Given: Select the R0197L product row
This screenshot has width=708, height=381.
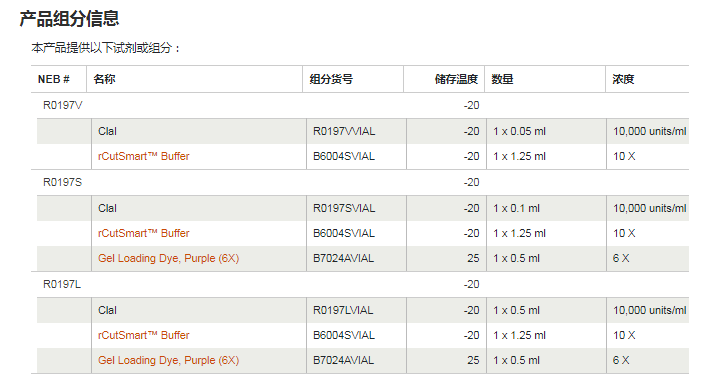Looking at the screenshot, I should tap(360, 285).
